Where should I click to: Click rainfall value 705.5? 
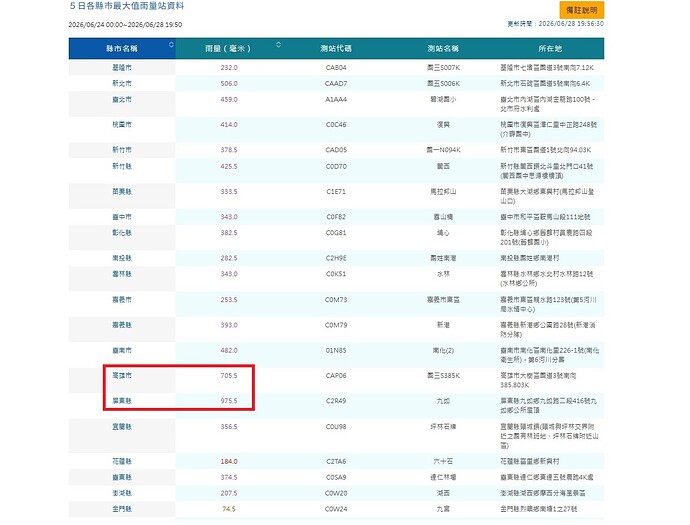(x=229, y=375)
